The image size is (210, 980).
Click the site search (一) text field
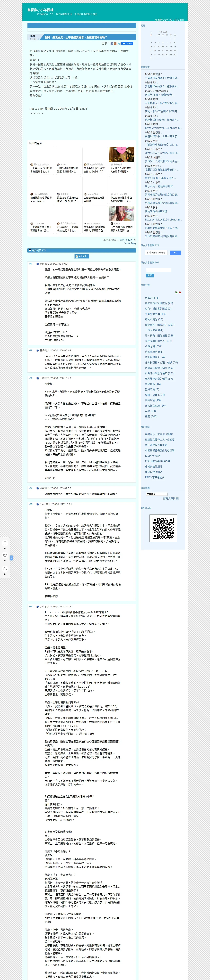coord(158,270)
